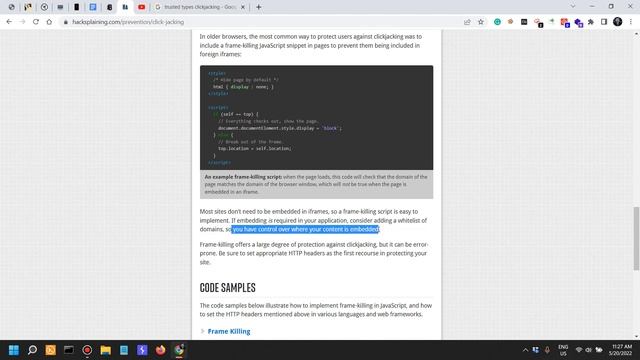The image size is (640, 360).
Task: Open the purple app on taskbar
Action: (142, 350)
